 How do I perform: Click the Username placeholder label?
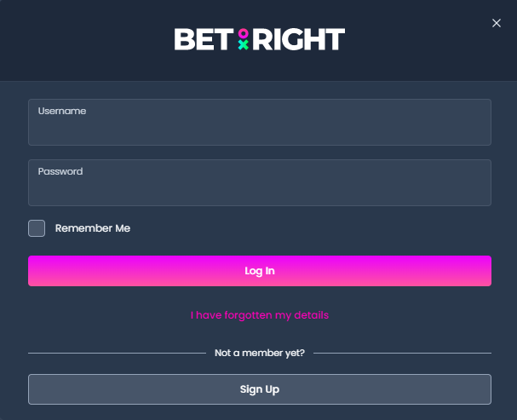pyautogui.click(x=62, y=111)
